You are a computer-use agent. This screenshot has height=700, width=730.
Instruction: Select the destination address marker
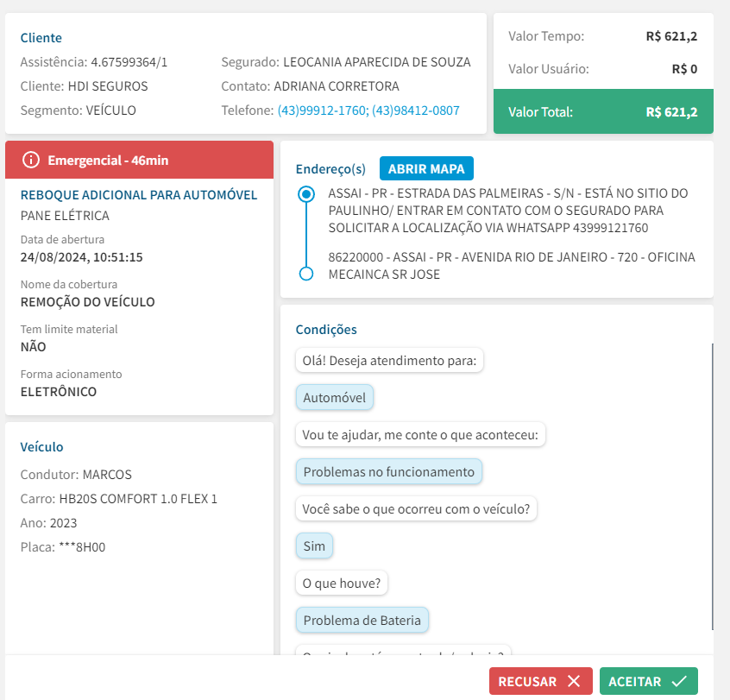305,274
